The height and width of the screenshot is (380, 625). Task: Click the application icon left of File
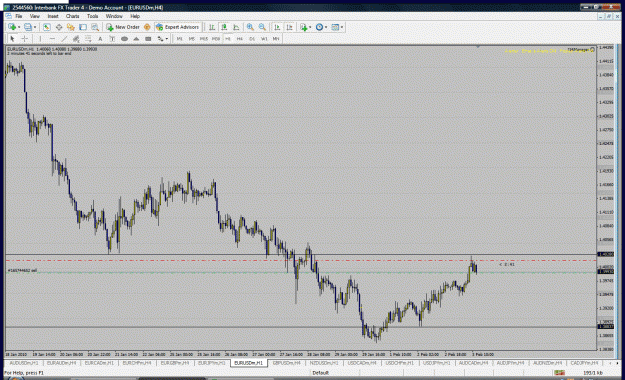pyautogui.click(x=8, y=16)
